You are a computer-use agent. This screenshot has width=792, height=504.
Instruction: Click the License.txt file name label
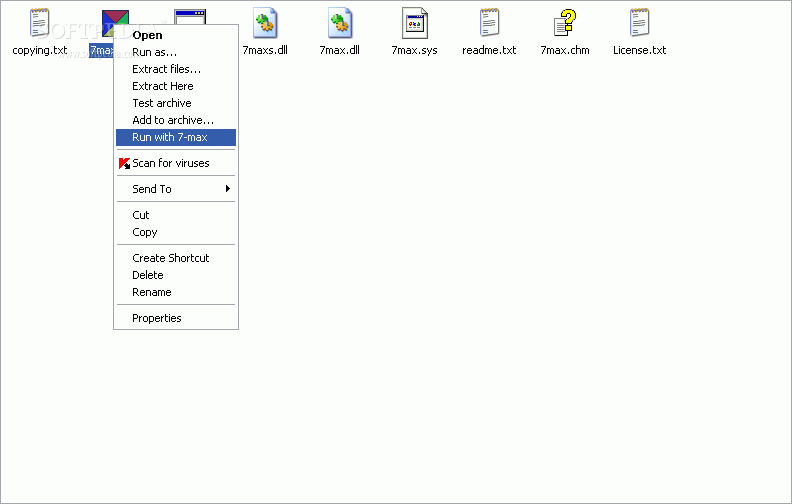639,51
